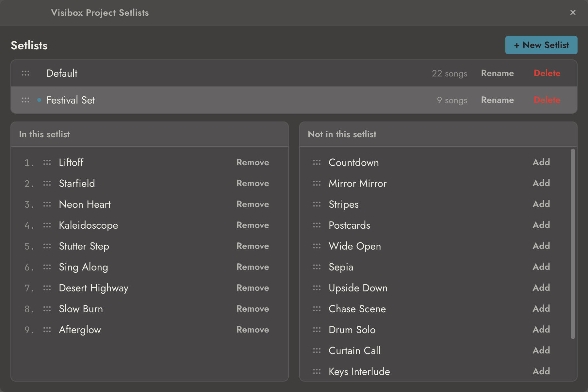Delete the Festival Set setlist
588x392 pixels.
[547, 100]
